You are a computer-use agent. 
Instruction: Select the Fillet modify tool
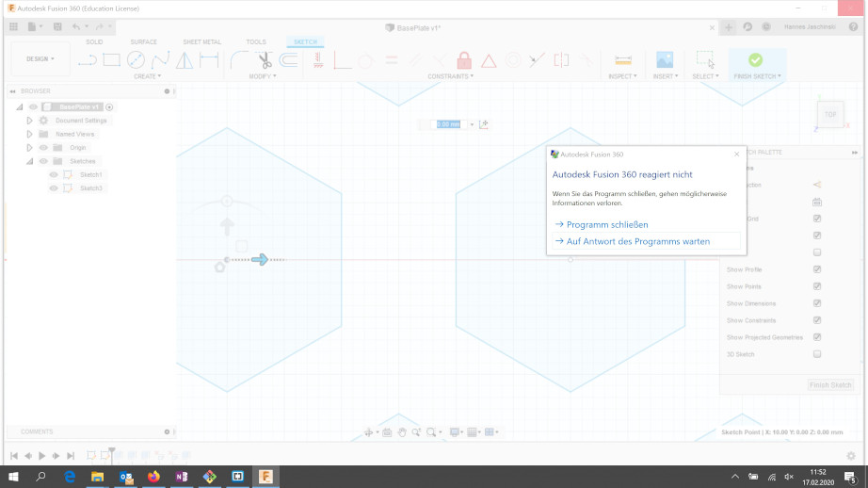(x=239, y=60)
